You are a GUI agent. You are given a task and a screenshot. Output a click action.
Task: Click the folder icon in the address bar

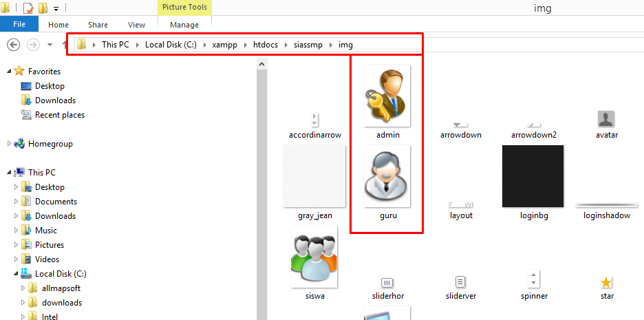pos(81,44)
